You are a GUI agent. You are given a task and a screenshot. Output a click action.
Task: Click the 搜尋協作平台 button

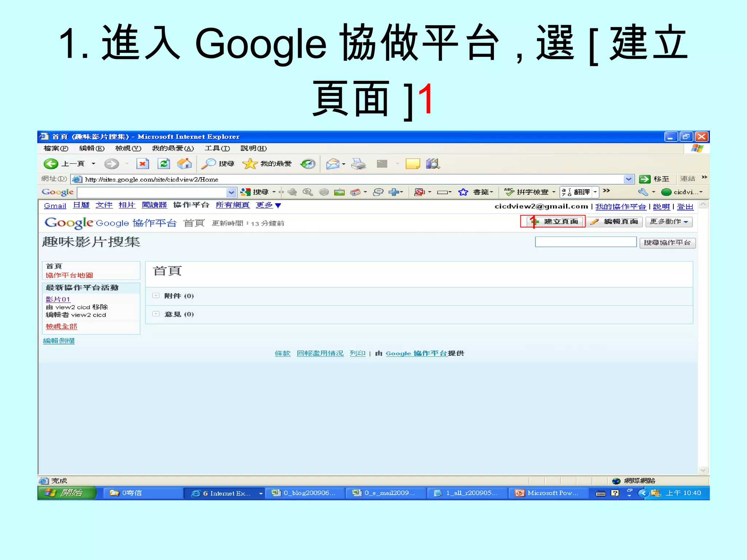[x=667, y=243]
